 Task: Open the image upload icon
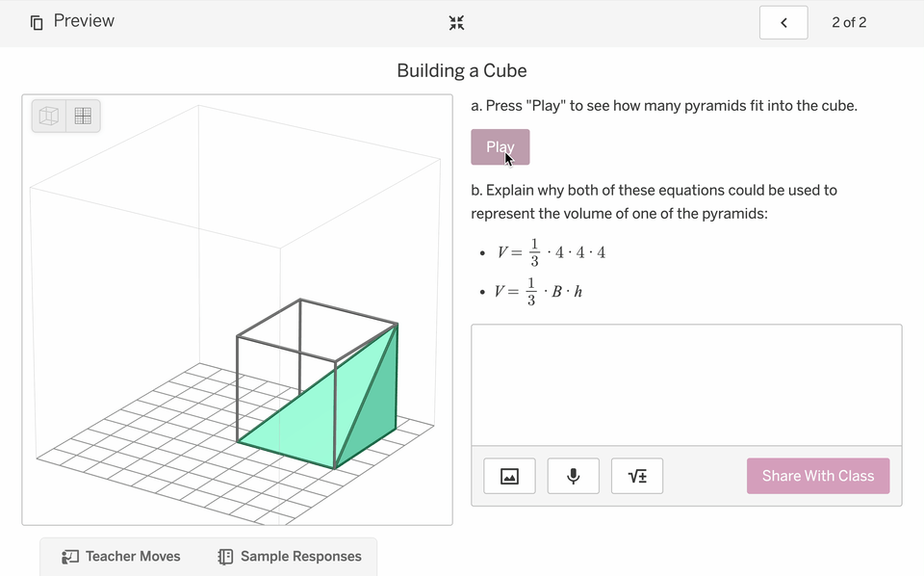pos(509,476)
